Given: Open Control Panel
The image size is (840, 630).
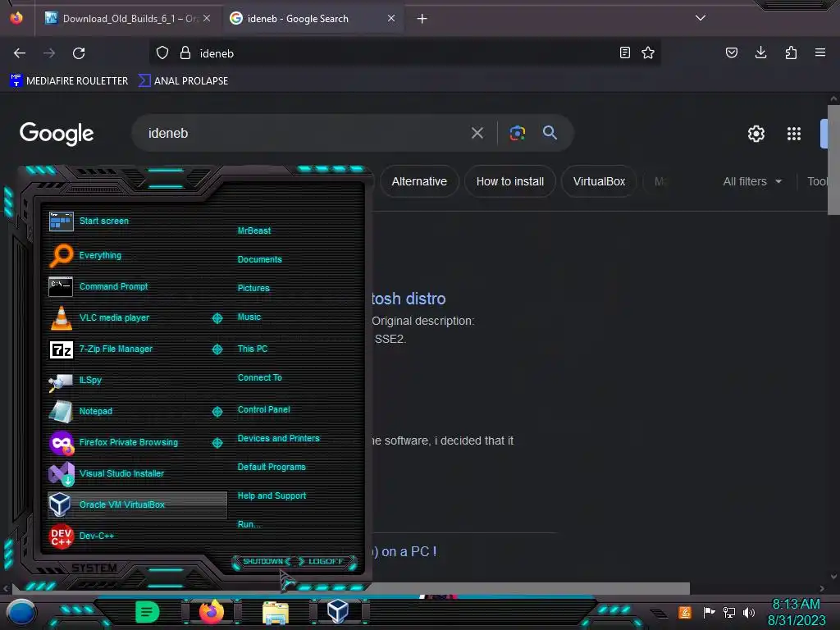Looking at the screenshot, I should [x=263, y=409].
